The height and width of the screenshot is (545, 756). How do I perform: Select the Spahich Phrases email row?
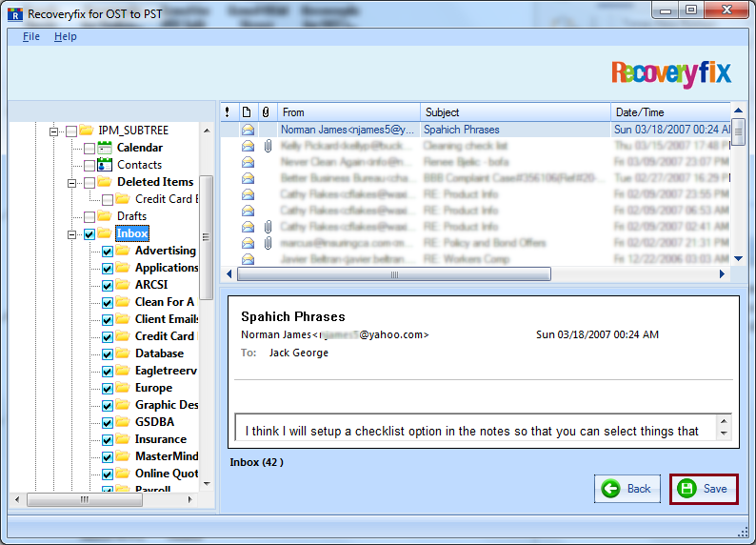click(x=476, y=130)
